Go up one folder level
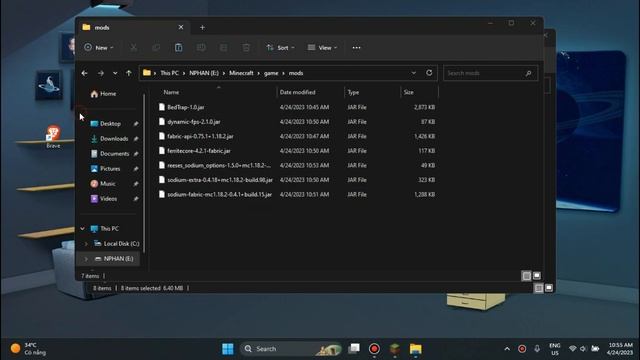This screenshot has width=640, height=360. pos(129,73)
